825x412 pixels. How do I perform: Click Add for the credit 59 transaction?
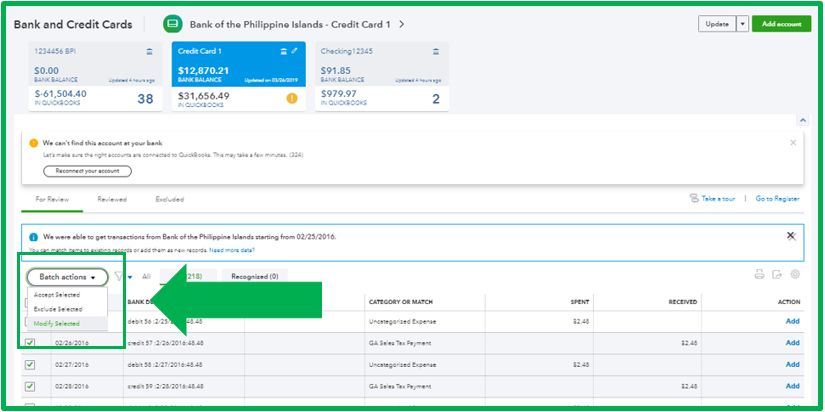tap(792, 386)
